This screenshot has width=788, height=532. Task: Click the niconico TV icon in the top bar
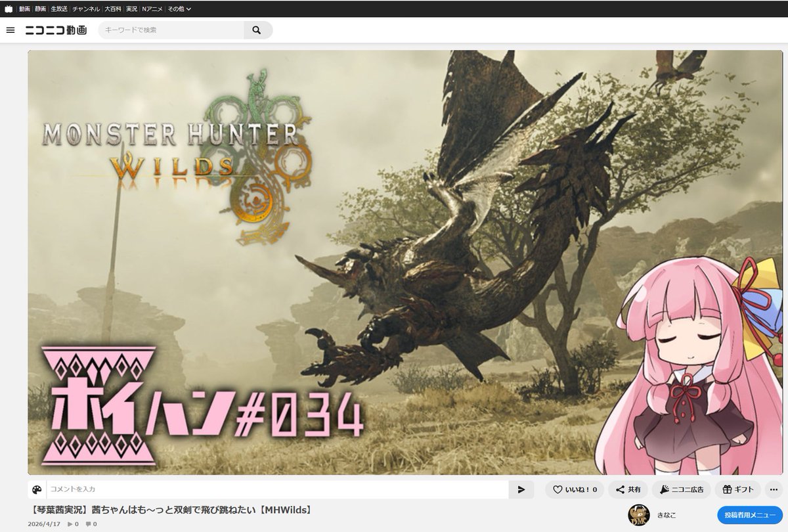pyautogui.click(x=9, y=9)
